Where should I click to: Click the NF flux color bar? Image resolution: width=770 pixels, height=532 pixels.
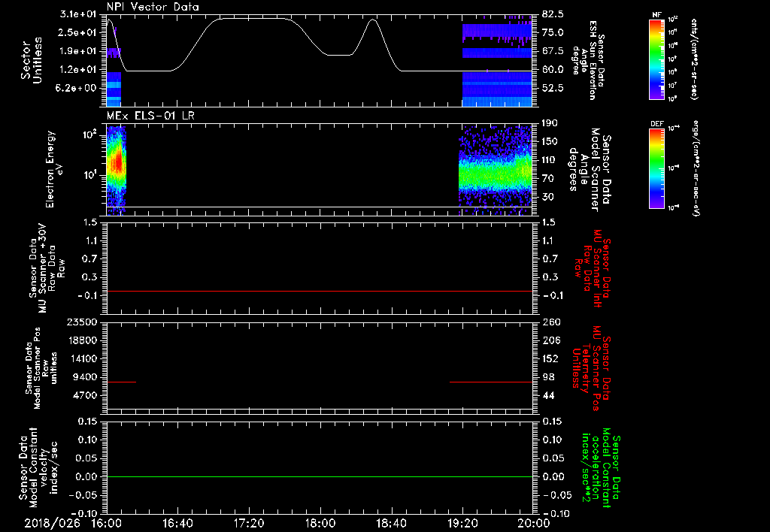pos(656,59)
